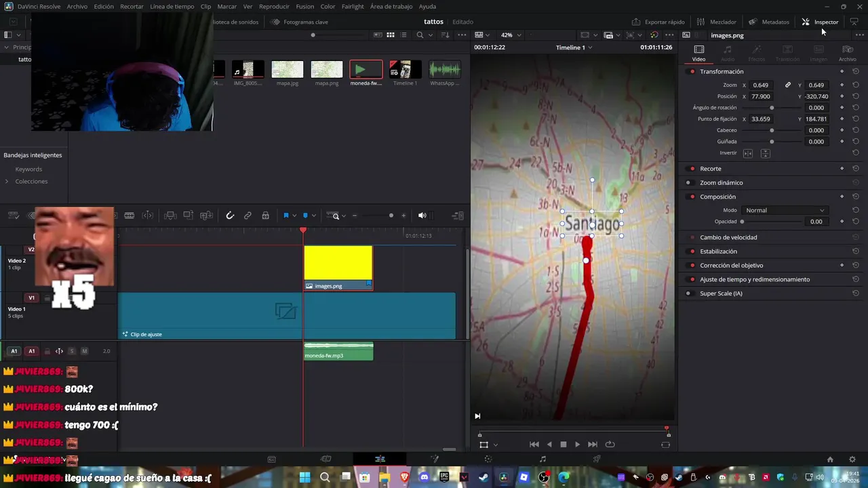The width and height of the screenshot is (868, 488).
Task: Adjust the timeline zoom slider
Action: (391, 216)
